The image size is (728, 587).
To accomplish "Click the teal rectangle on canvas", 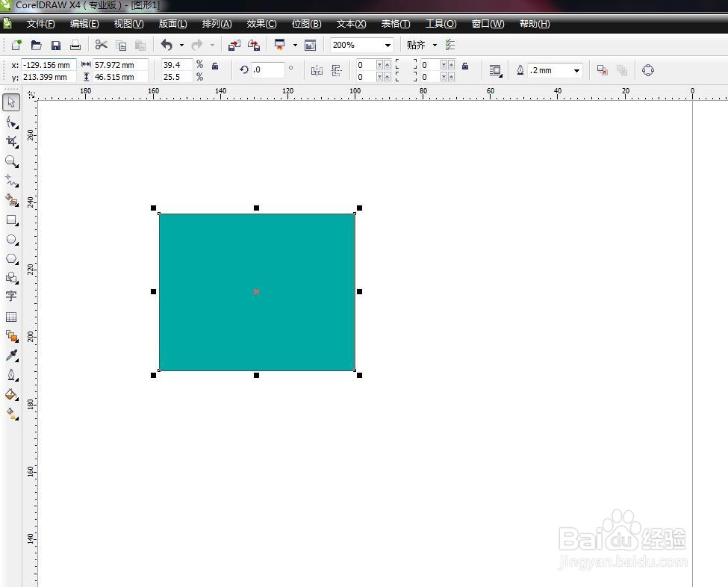I will (x=257, y=292).
